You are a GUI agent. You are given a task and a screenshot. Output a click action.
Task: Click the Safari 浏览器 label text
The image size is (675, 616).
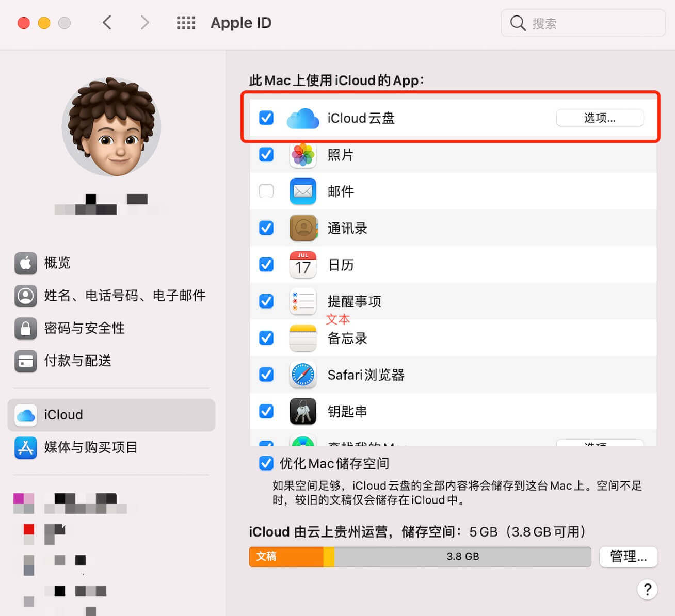coord(366,375)
